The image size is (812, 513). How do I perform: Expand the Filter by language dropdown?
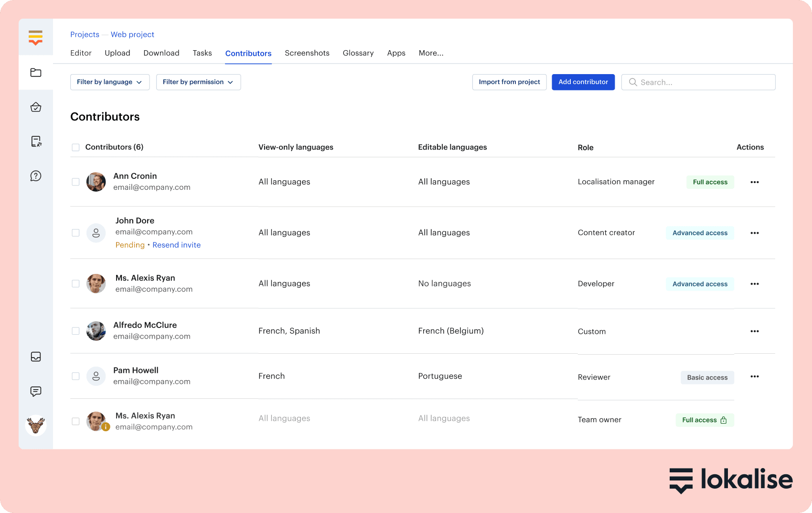pos(110,82)
